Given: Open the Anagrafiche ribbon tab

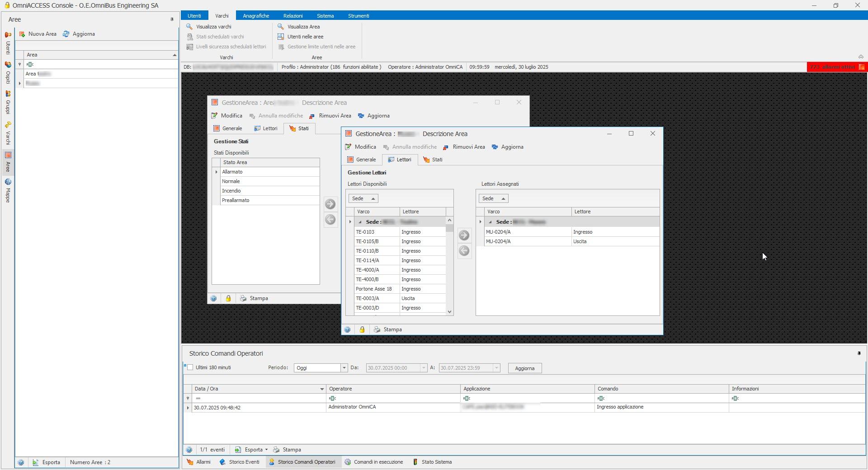Looking at the screenshot, I should point(256,16).
